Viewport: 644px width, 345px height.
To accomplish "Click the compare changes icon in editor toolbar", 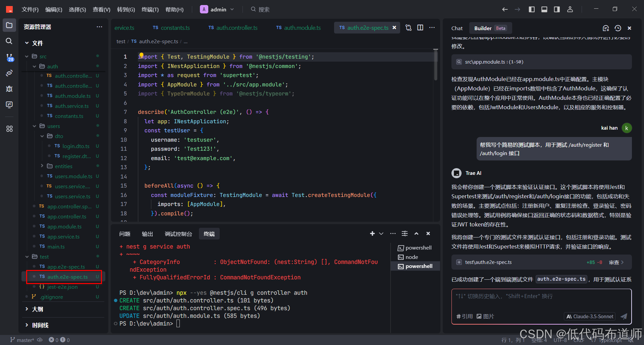I will (x=408, y=28).
